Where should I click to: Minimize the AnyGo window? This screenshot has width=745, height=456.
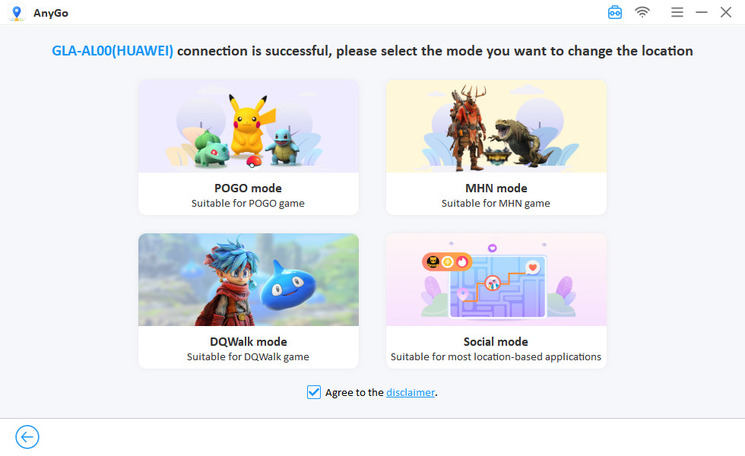click(702, 12)
